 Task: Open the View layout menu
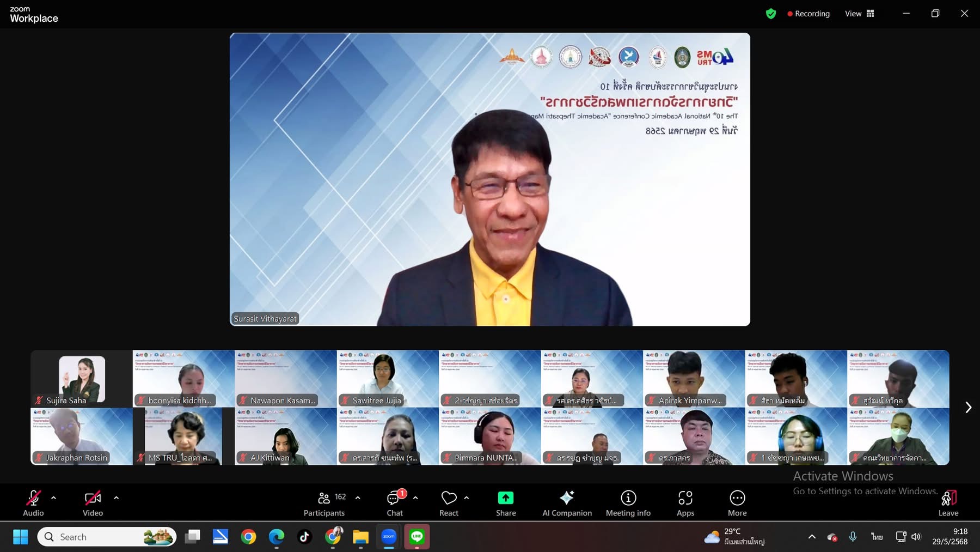pyautogui.click(x=859, y=14)
